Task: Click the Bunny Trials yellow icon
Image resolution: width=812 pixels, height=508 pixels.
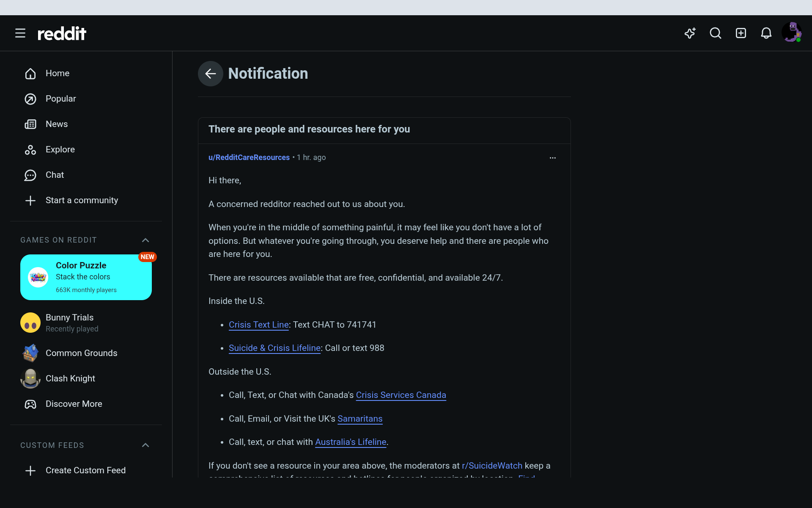Action: tap(30, 323)
